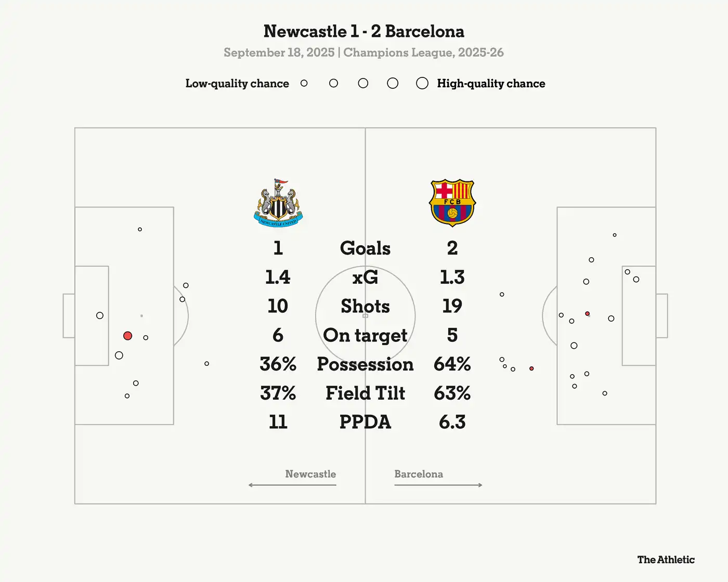Click Barcelona's 64% possession value
The image size is (728, 582).
452,364
